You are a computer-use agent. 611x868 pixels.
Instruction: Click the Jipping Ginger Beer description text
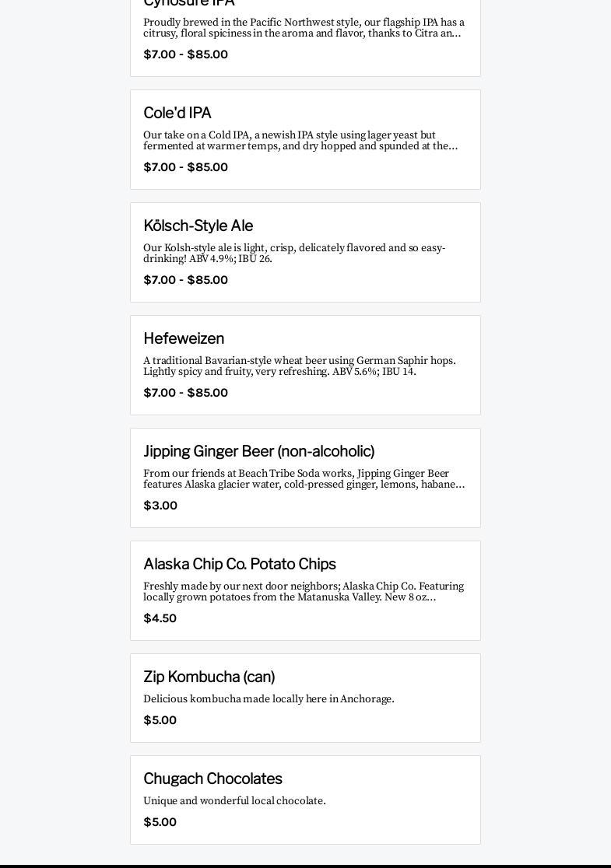pos(304,479)
